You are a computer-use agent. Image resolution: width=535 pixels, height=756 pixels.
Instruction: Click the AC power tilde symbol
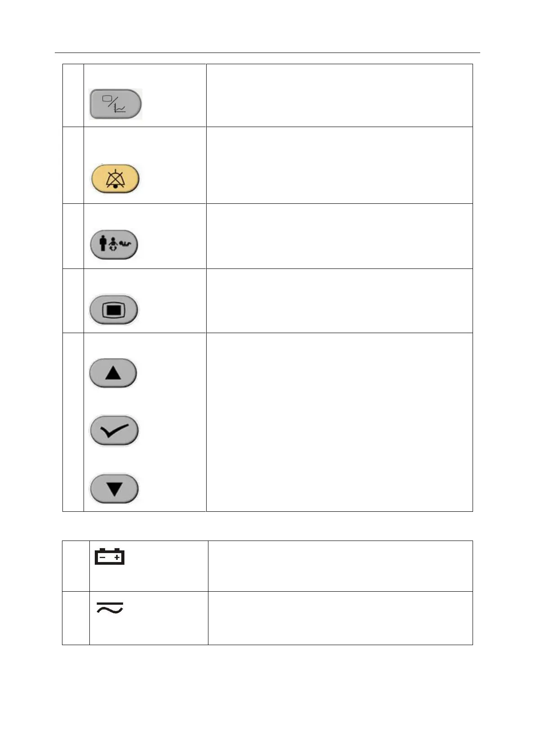(x=110, y=608)
